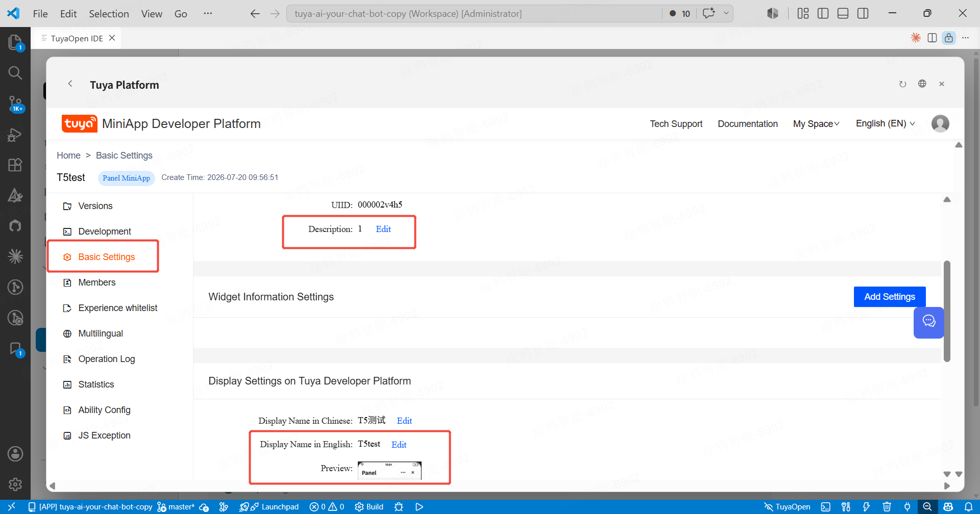Open the chat dropdown arrow in the title bar
Viewport: 980px width, 514px height.
point(726,13)
